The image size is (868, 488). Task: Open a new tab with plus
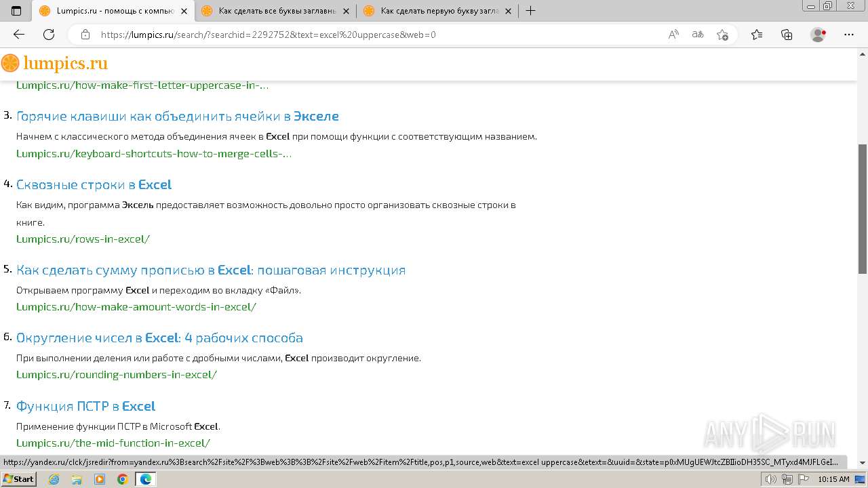coord(530,11)
